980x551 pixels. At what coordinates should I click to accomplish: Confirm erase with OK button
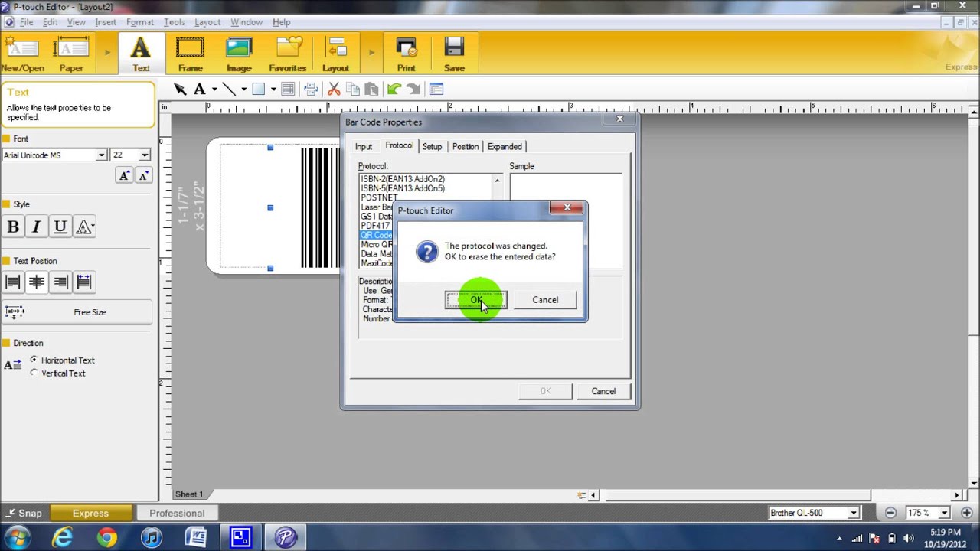pos(475,300)
